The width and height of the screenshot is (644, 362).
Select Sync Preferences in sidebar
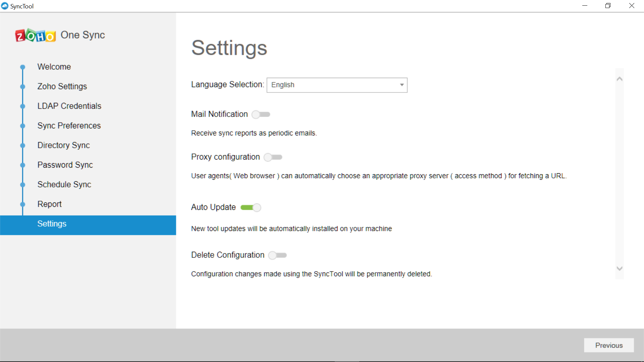click(69, 126)
